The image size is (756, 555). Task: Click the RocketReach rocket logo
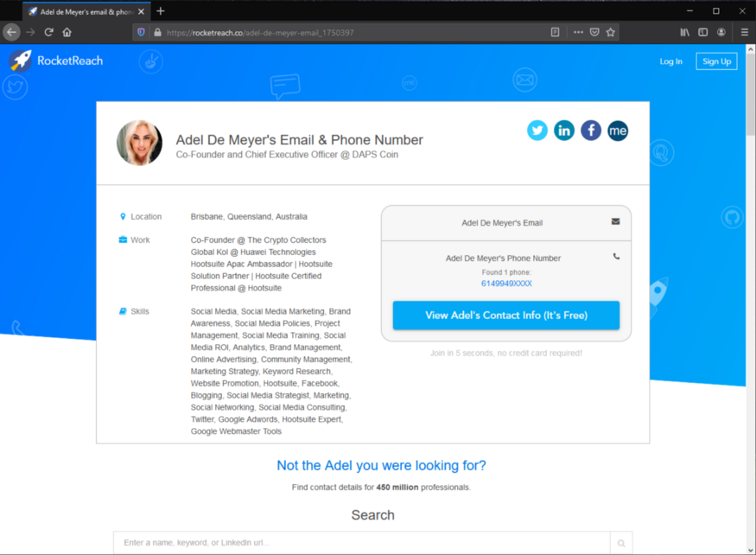click(x=21, y=61)
